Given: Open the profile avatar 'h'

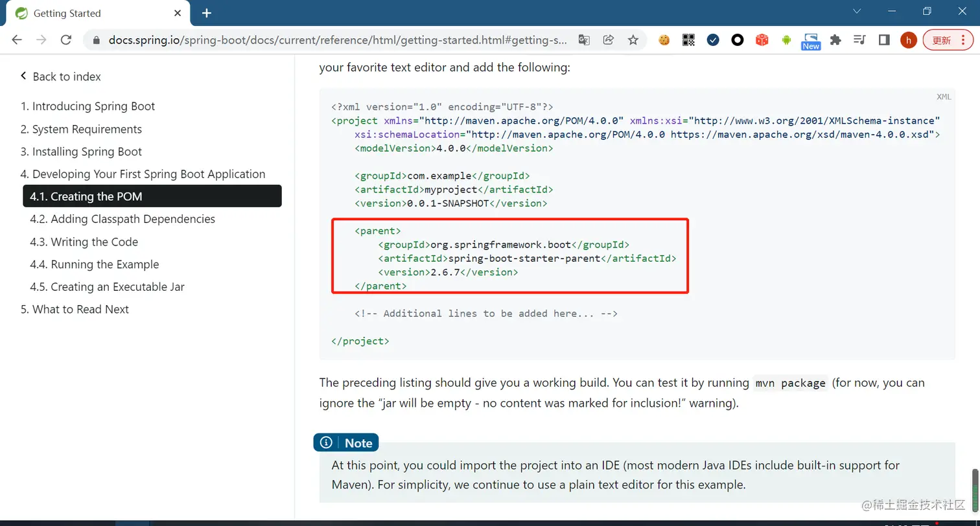Looking at the screenshot, I should [909, 40].
